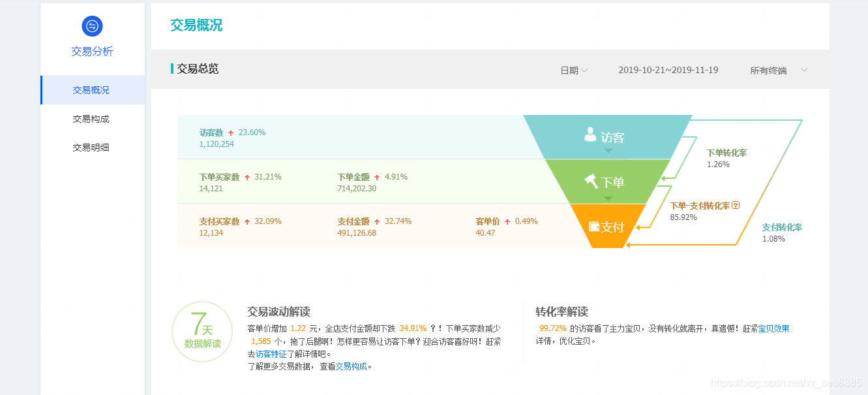Click the 下单金额 value 714,202.30
Screen dimensions: 868x395
[x=357, y=189]
